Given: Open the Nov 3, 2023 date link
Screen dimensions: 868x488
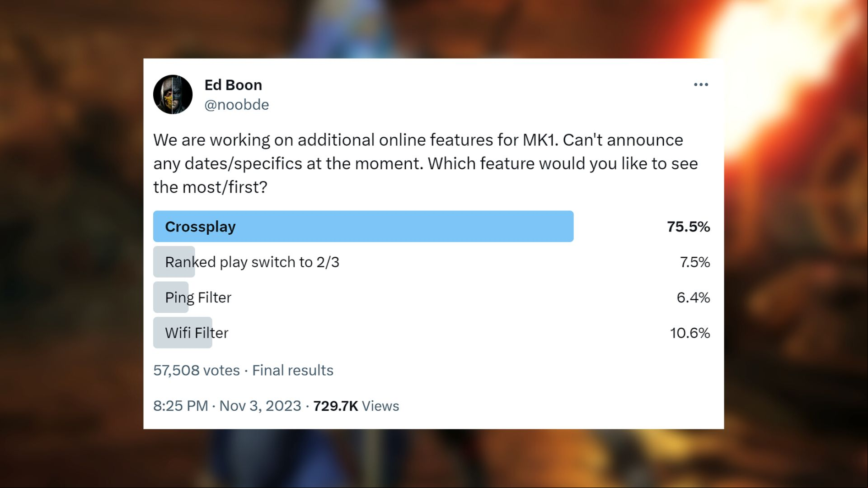Looking at the screenshot, I should click(260, 406).
